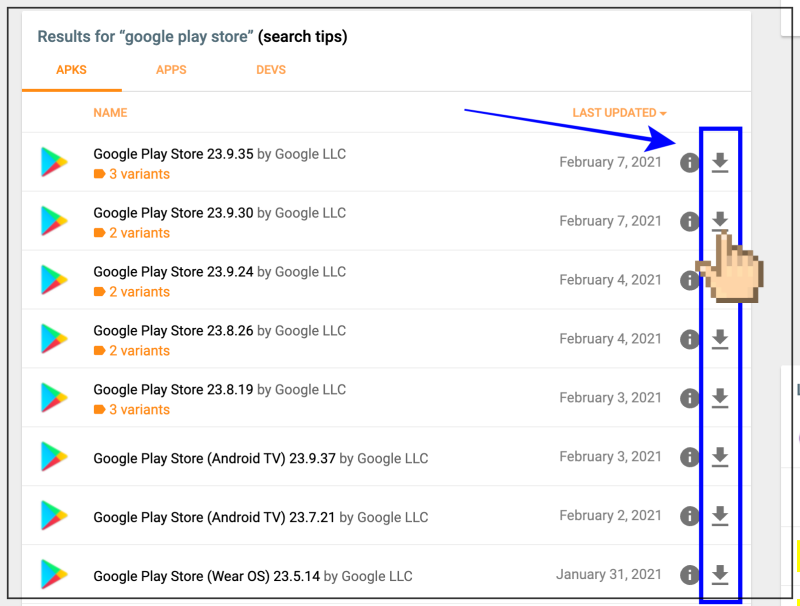
Task: Open info for Play Store 23.8.26
Action: coord(689,339)
